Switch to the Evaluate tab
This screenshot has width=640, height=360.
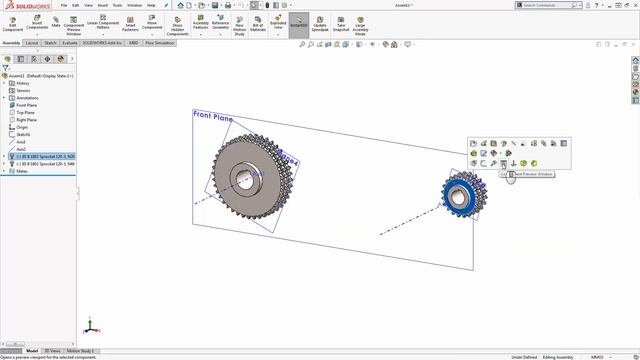click(x=70, y=43)
